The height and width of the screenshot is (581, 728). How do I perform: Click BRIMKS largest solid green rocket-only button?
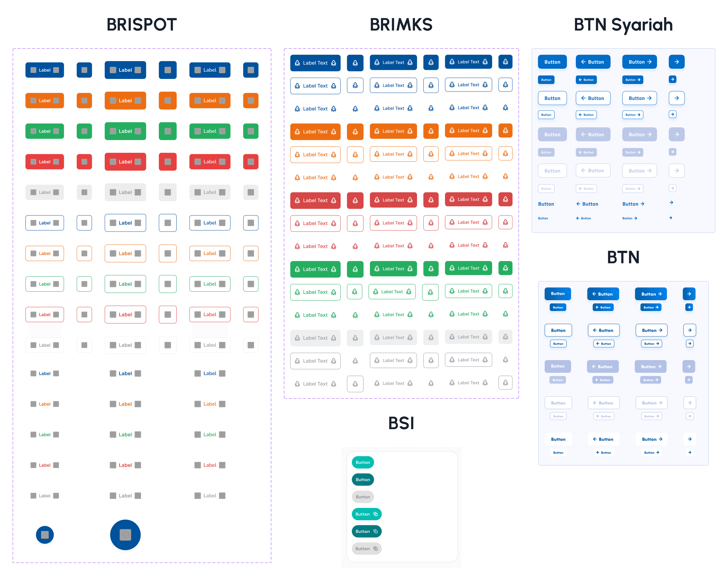(x=355, y=269)
